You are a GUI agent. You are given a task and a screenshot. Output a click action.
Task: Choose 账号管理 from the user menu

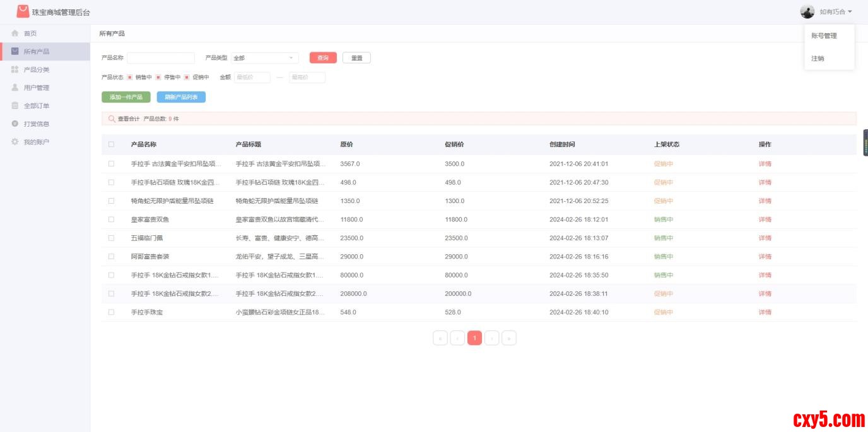click(x=824, y=36)
